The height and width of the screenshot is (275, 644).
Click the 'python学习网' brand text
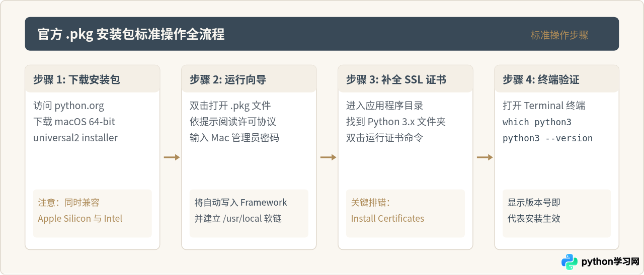tap(610, 262)
